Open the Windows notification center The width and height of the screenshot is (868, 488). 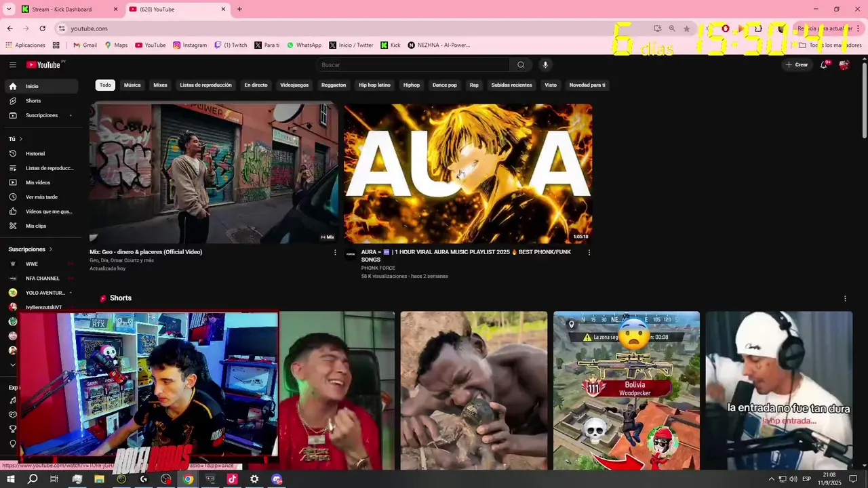pyautogui.click(x=854, y=479)
